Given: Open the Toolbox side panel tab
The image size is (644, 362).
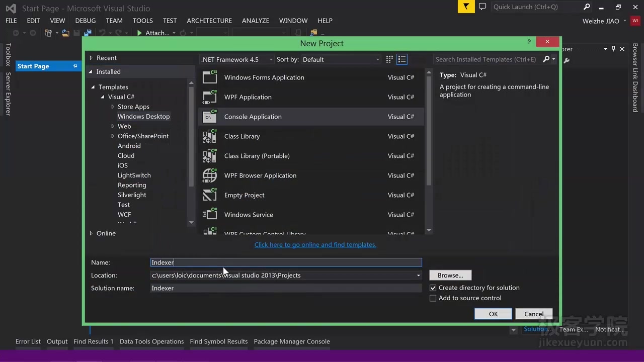Looking at the screenshot, I should (x=8, y=55).
